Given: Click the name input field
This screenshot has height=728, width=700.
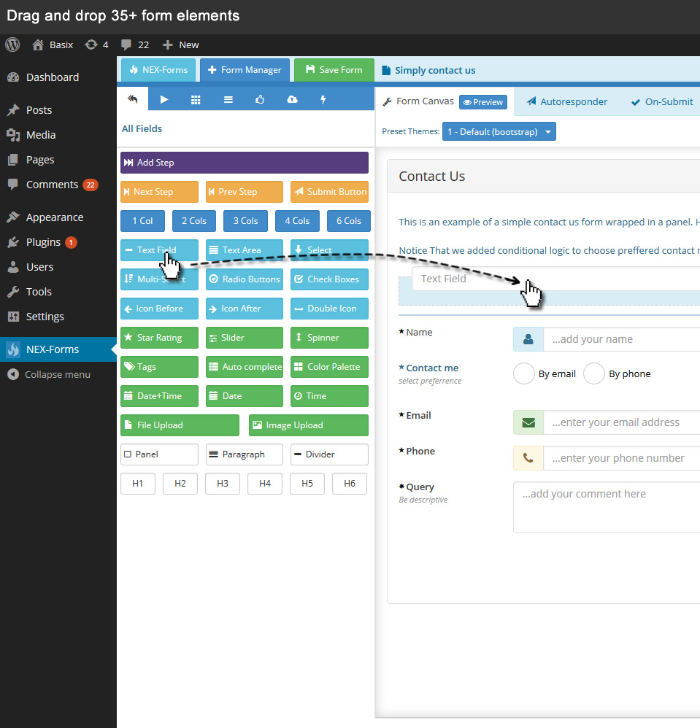Looking at the screenshot, I should coord(621,339).
